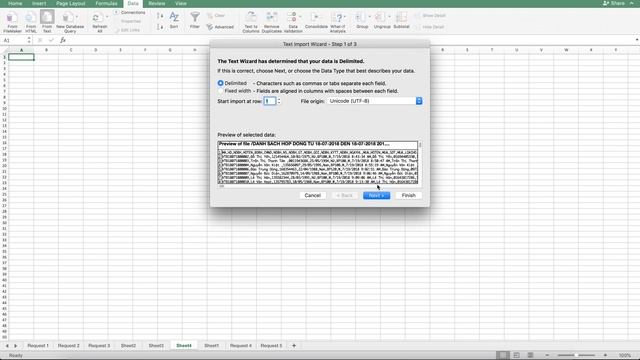640x360 pixels.
Task: Expand the Ungroup dropdown arrow
Action: (x=389, y=17)
